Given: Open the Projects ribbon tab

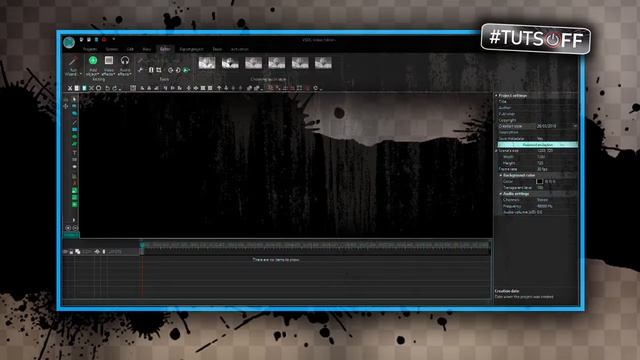Looking at the screenshot, I should coord(90,49).
